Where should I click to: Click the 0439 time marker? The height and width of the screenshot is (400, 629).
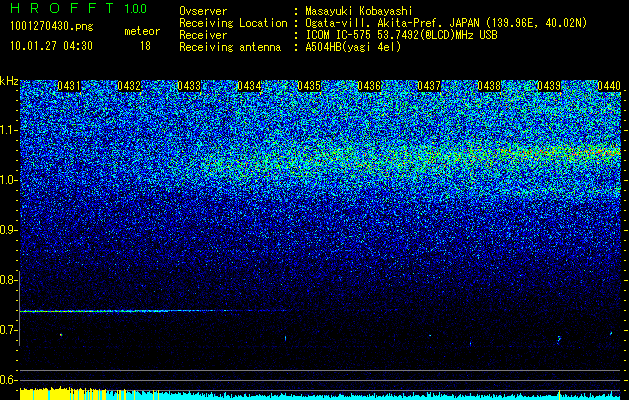[x=549, y=86]
